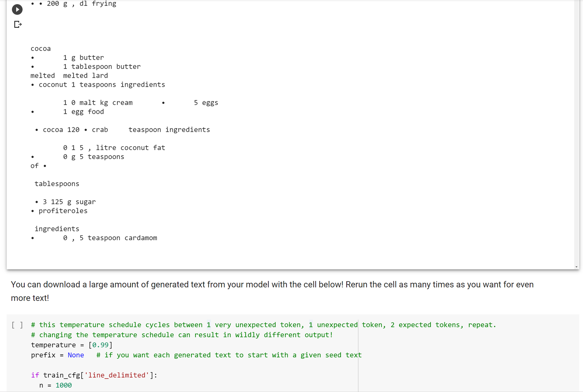
Task: Click the 'if' keyword in the code cell
Action: click(x=35, y=375)
